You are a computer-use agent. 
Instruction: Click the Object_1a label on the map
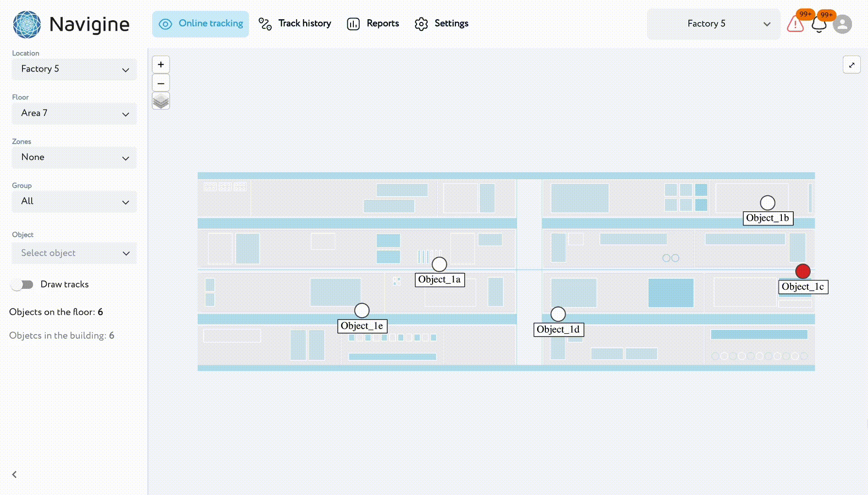point(439,280)
